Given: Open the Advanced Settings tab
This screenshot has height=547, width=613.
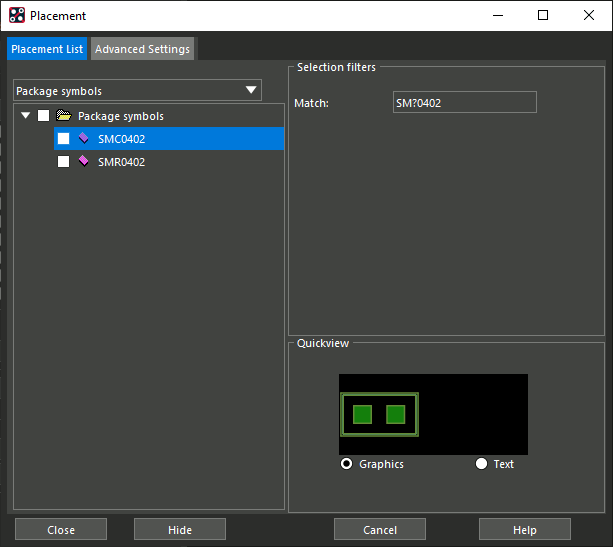Looking at the screenshot, I should (x=142, y=49).
